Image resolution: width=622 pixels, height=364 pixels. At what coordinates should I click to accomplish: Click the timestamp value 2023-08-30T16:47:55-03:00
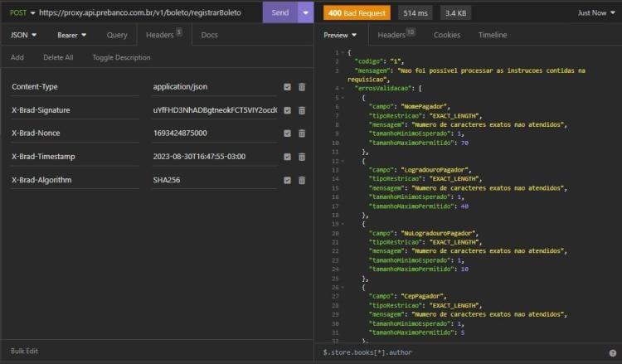click(215, 157)
